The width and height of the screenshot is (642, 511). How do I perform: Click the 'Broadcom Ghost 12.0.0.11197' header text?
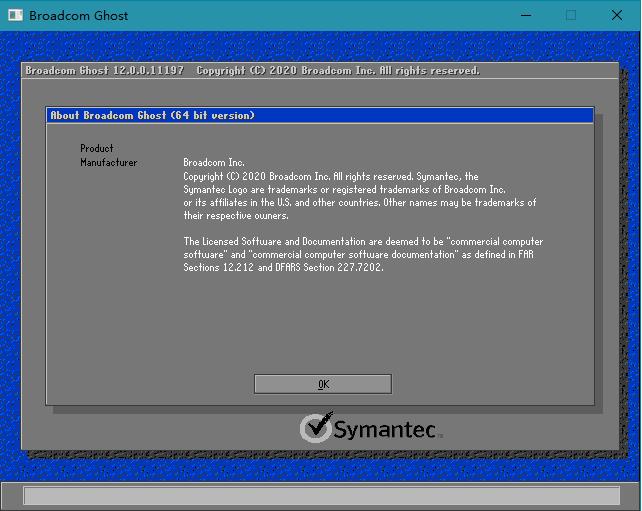click(104, 70)
